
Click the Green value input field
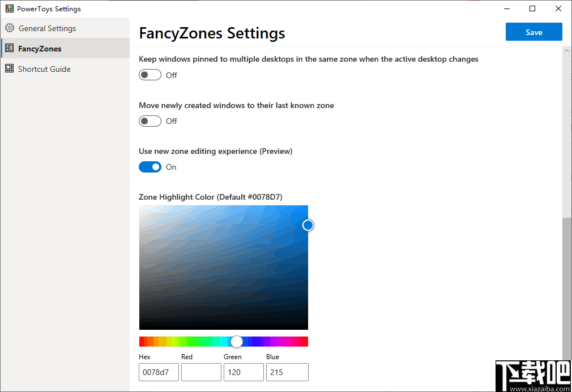pos(244,372)
